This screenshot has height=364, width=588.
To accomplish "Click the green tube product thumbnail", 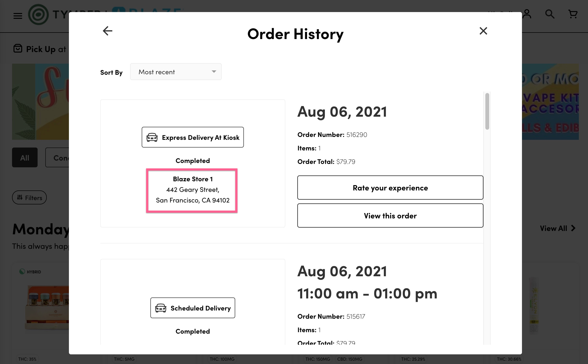I will (534, 306).
